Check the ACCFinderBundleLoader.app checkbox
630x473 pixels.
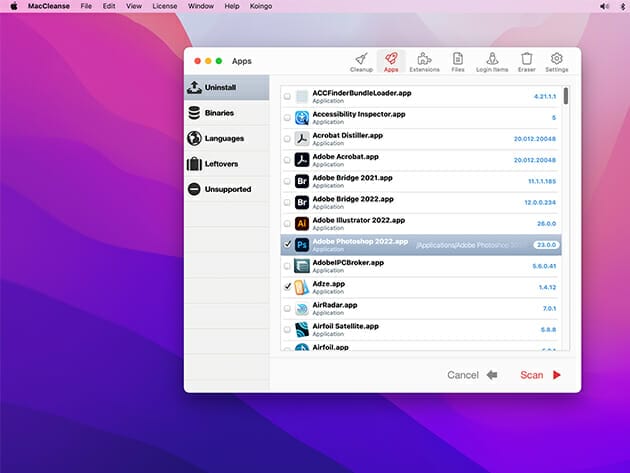(288, 97)
